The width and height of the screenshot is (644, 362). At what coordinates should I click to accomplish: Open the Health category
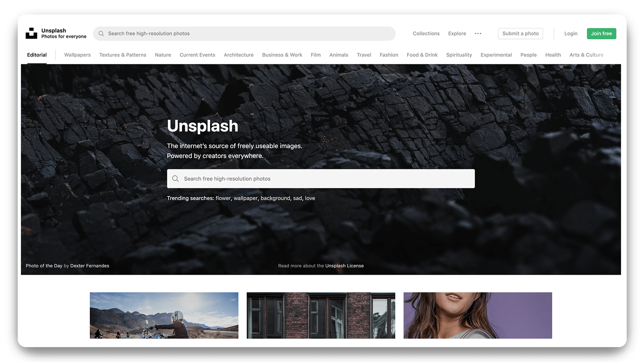tap(553, 55)
